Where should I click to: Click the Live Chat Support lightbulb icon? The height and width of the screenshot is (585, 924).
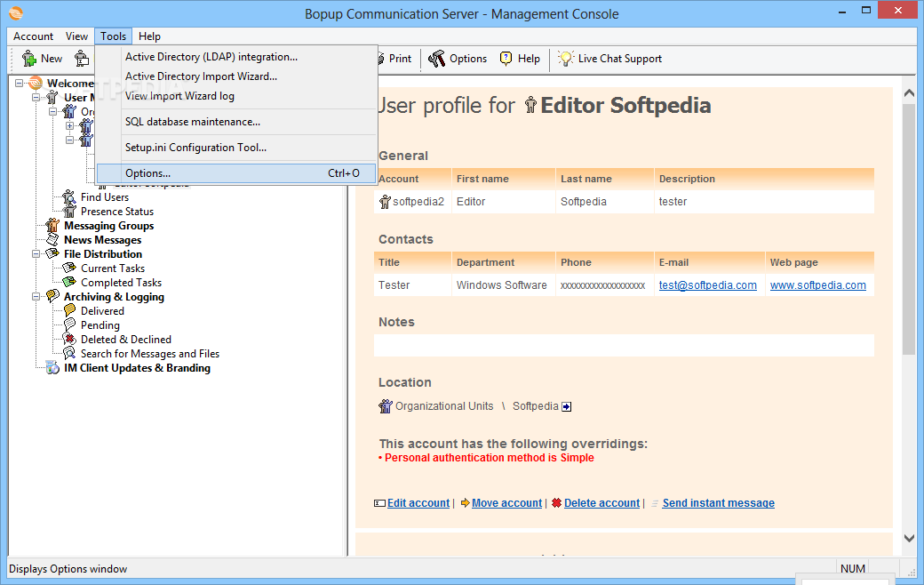tap(566, 58)
